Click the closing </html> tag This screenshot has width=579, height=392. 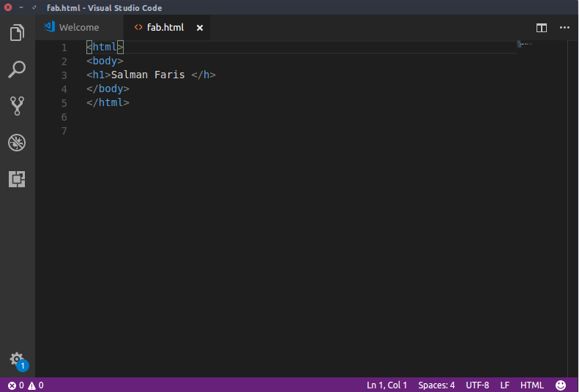[108, 102]
